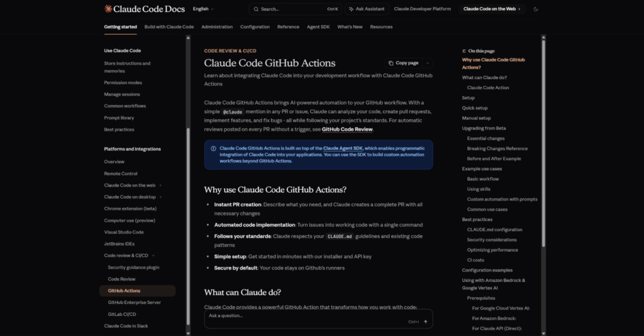Open the What's New tab
Viewport: 644px width, 336px height.
(350, 27)
